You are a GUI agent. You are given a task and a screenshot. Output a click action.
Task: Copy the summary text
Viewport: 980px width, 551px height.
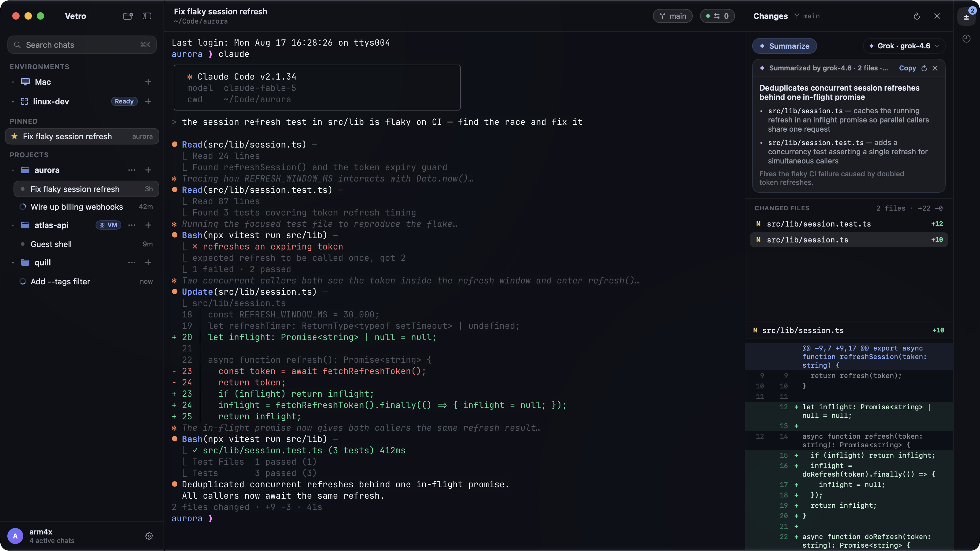coord(907,68)
